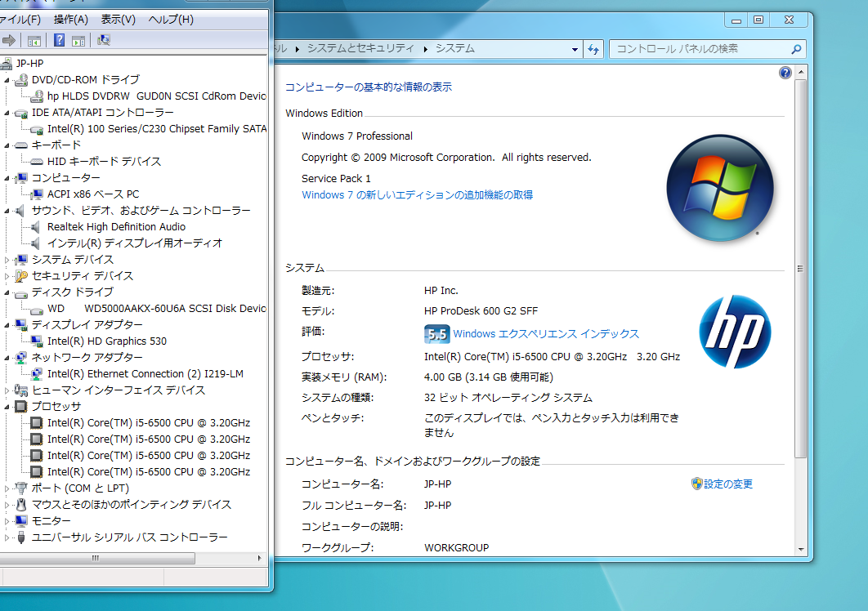Click Device Manager horizontal scroll right arrow
The image size is (868, 611).
[x=259, y=558]
